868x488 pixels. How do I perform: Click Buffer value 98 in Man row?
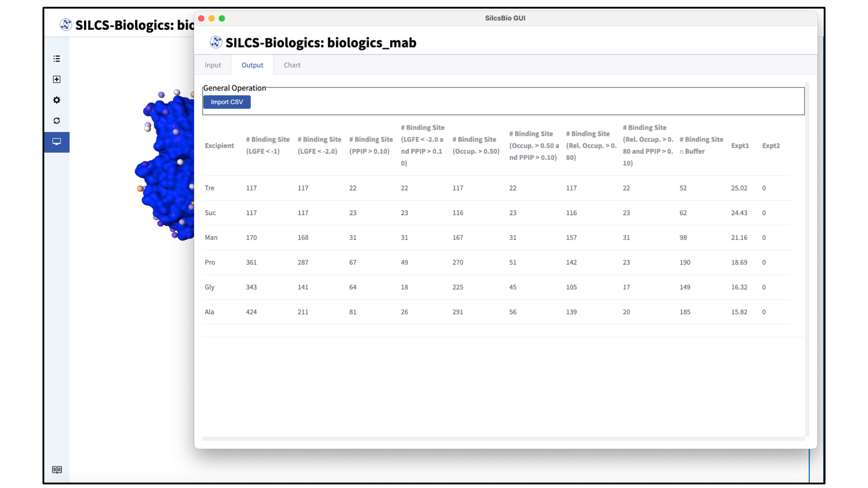683,238
